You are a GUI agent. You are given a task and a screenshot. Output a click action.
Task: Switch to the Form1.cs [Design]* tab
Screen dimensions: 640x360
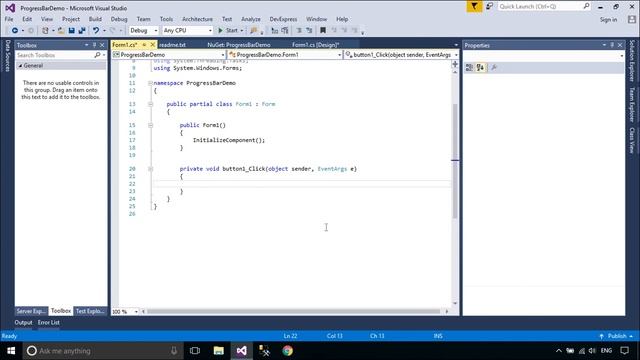coord(316,45)
